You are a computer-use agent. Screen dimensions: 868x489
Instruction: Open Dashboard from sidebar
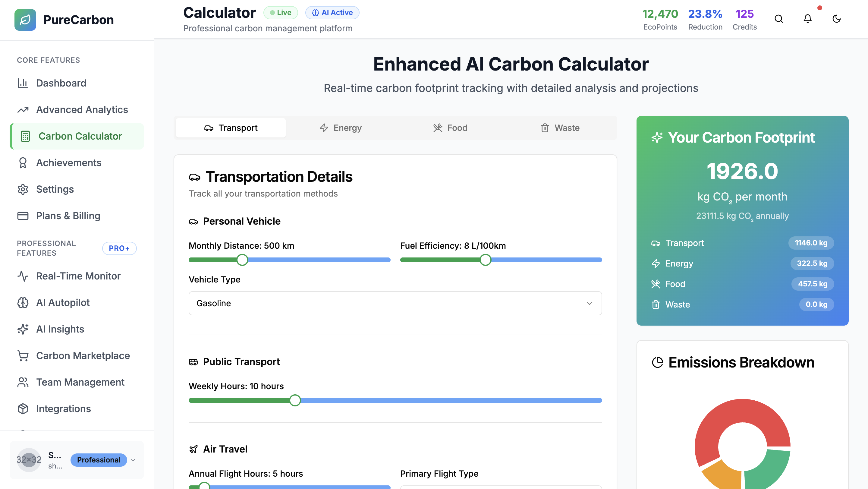(x=61, y=83)
